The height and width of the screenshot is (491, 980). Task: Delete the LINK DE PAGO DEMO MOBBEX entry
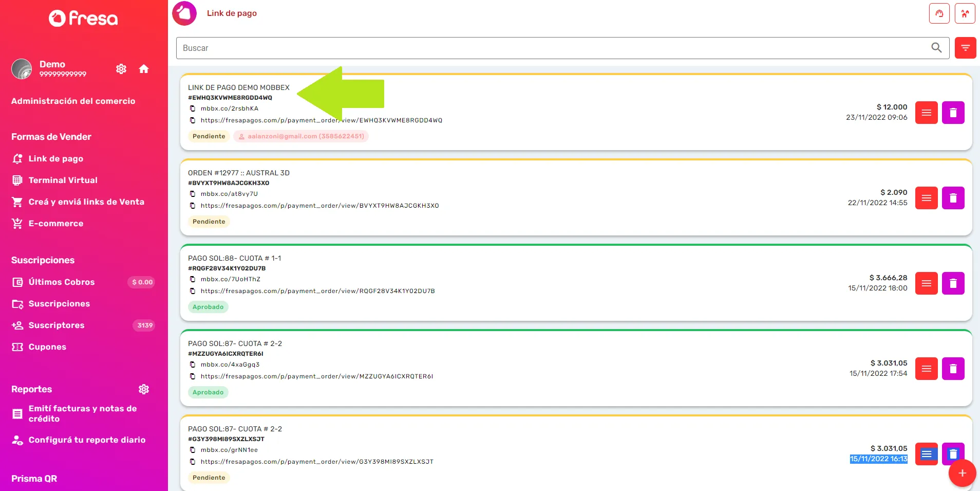pos(953,113)
